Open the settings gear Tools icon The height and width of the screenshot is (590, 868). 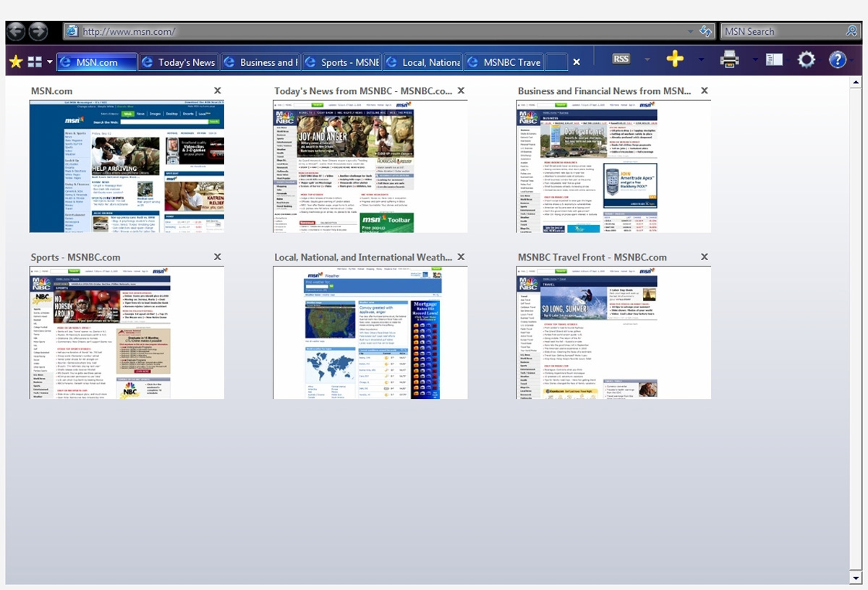pyautogui.click(x=806, y=59)
